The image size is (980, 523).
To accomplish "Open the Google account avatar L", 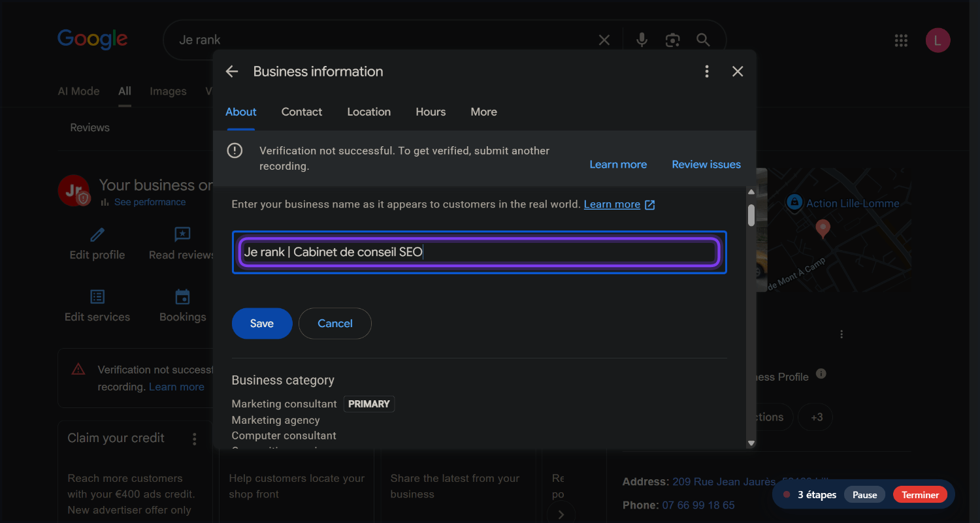I will coord(938,40).
